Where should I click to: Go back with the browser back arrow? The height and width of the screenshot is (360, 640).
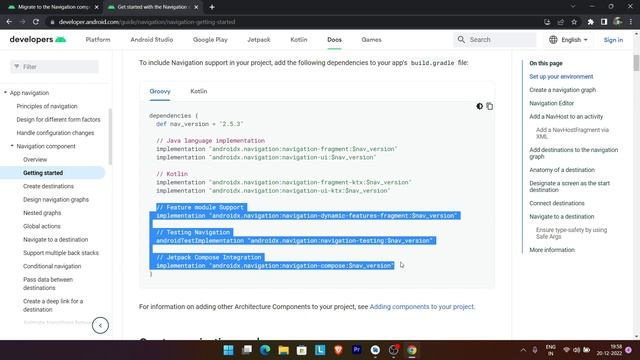point(9,22)
